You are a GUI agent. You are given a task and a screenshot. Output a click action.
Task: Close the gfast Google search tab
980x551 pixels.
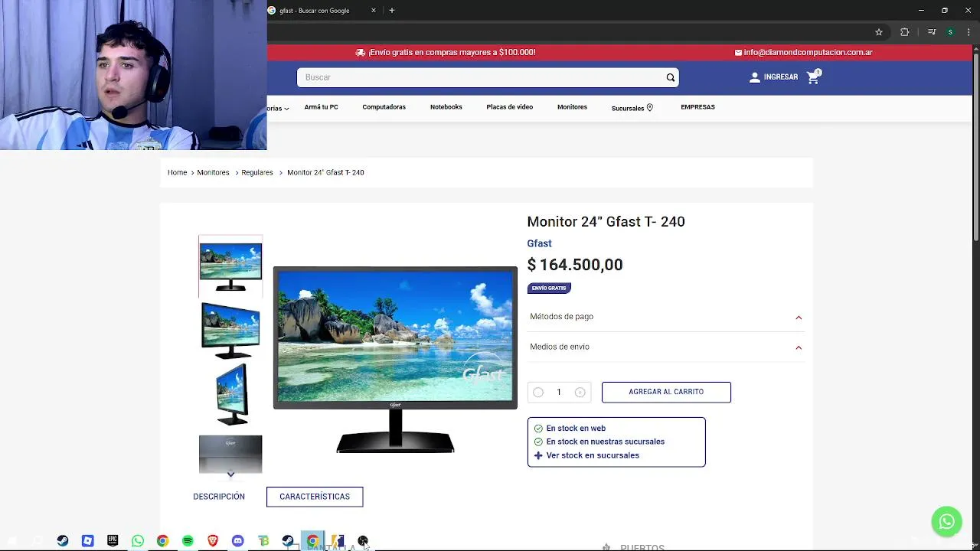[x=374, y=11]
